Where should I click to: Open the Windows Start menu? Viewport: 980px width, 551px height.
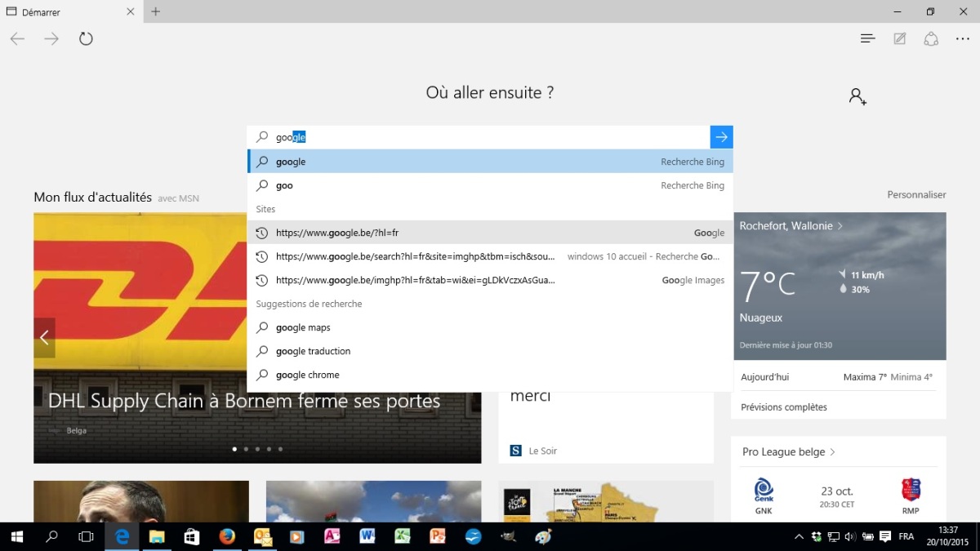coord(16,536)
